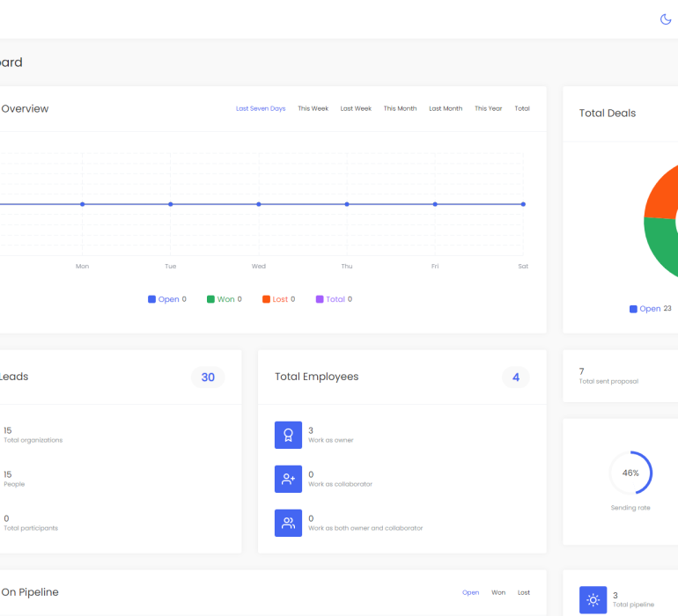Screen dimensions: 678x616
Task: Click the owner badge icon
Action: tap(288, 435)
